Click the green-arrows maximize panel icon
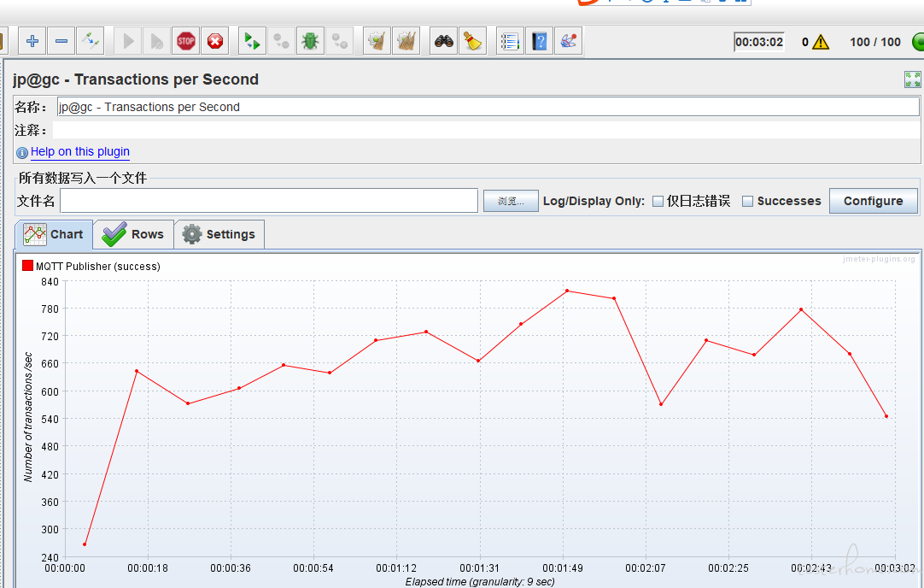The height and width of the screenshot is (588, 924). click(912, 79)
